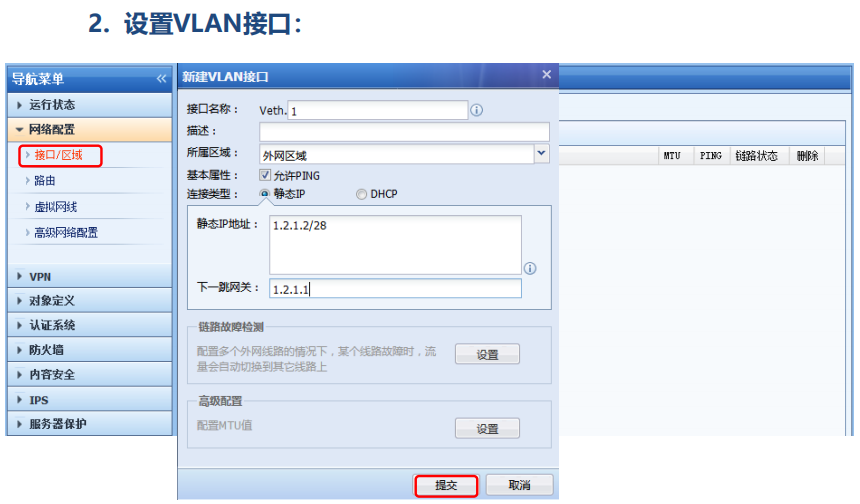The height and width of the screenshot is (504, 860).
Task: Open the 虚拟网线 submenu item
Action: click(x=55, y=207)
